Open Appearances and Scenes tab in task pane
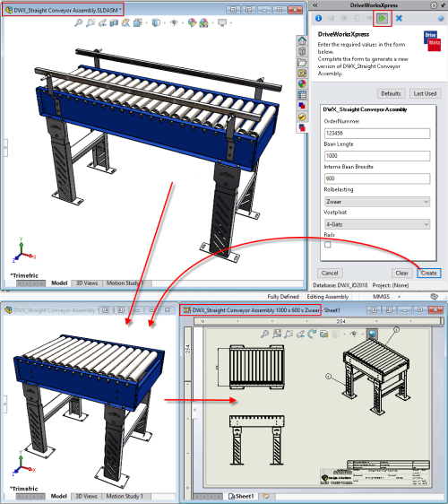 (x=302, y=84)
